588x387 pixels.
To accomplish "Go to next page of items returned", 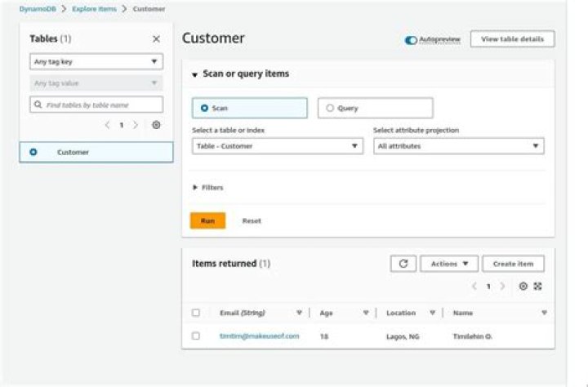I will [502, 286].
